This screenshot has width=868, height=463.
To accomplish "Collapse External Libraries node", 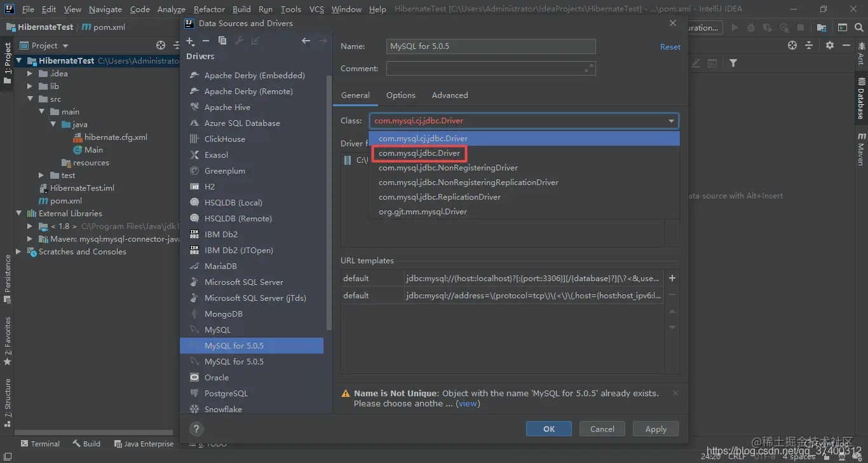I will point(18,213).
